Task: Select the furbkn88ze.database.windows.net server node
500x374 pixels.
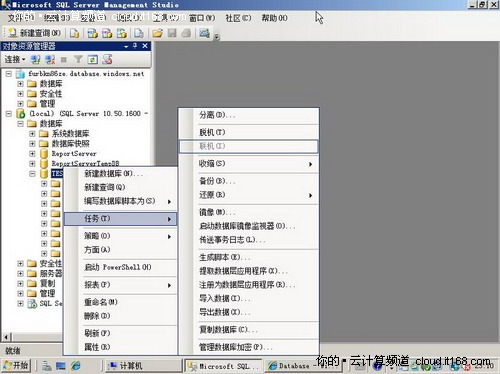Action: 86,73
